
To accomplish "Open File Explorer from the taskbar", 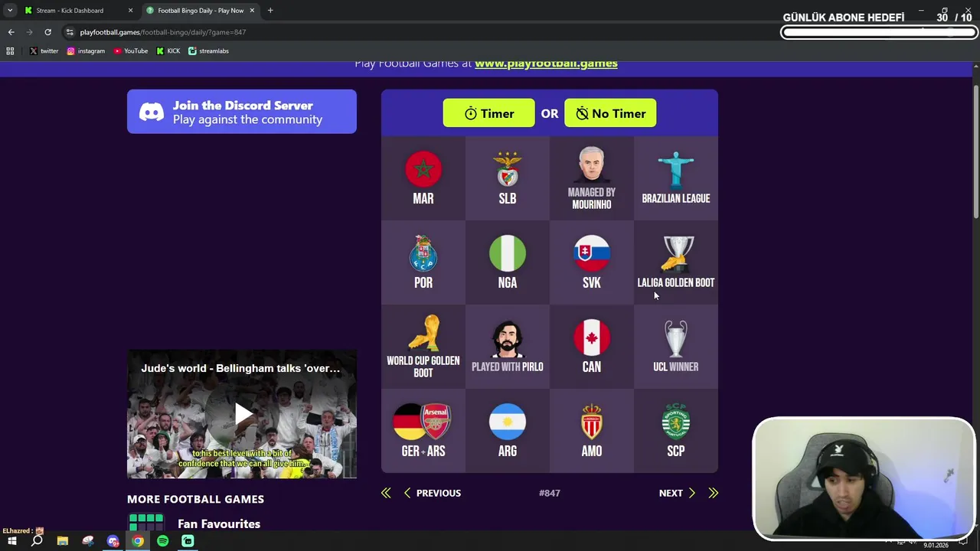I will 63,541.
